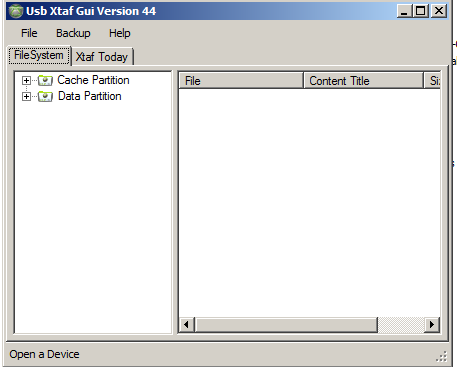Sort by the Content Title column header
The height and width of the screenshot is (367, 457).
click(x=364, y=81)
